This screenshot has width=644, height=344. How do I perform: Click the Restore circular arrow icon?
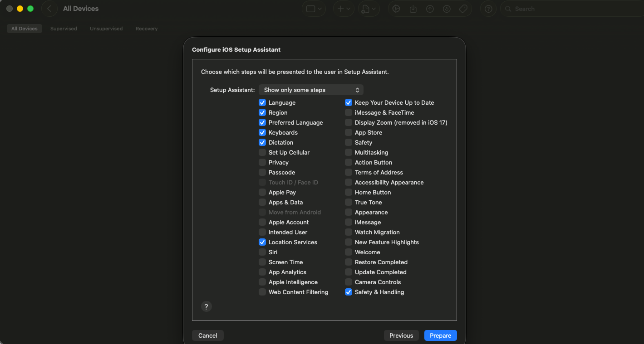pos(447,9)
